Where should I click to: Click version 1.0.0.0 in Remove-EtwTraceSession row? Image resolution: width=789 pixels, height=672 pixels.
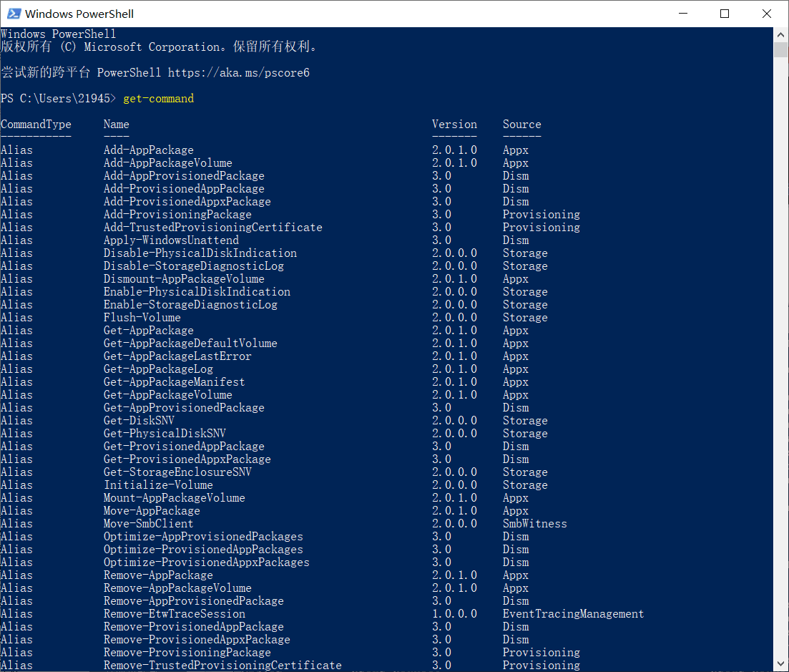454,614
